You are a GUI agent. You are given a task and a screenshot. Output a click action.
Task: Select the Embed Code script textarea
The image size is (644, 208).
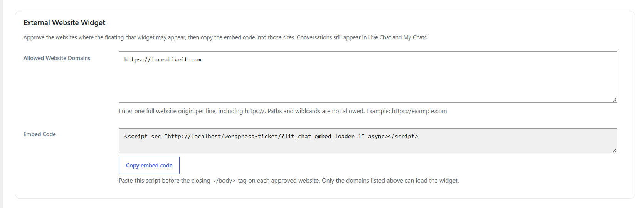coord(368,140)
